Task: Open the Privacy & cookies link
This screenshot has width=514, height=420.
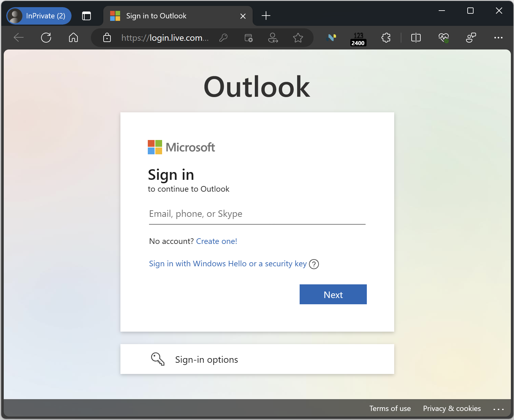Action: coord(452,408)
